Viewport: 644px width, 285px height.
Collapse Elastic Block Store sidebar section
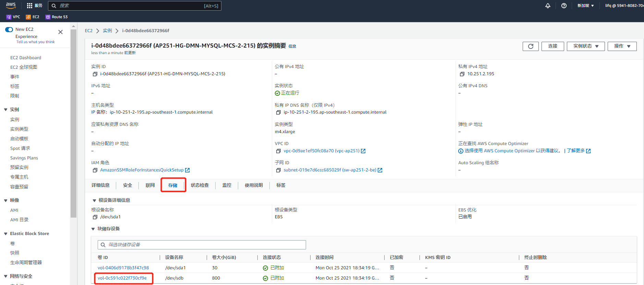pyautogui.click(x=6, y=234)
